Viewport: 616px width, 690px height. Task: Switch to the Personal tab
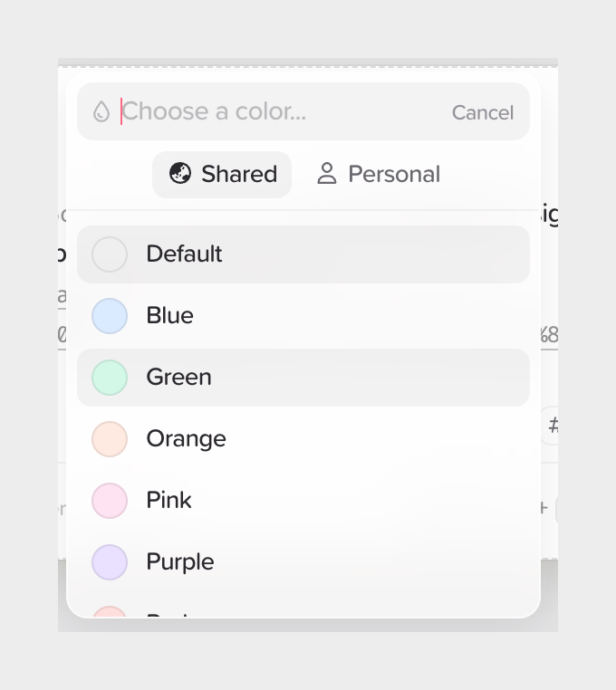click(x=378, y=174)
